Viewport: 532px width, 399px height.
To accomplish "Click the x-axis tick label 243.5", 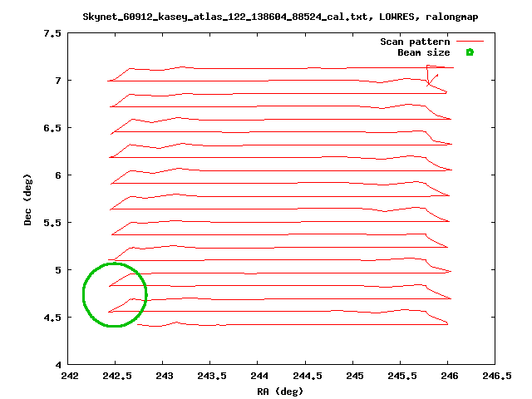I will 212,376.
